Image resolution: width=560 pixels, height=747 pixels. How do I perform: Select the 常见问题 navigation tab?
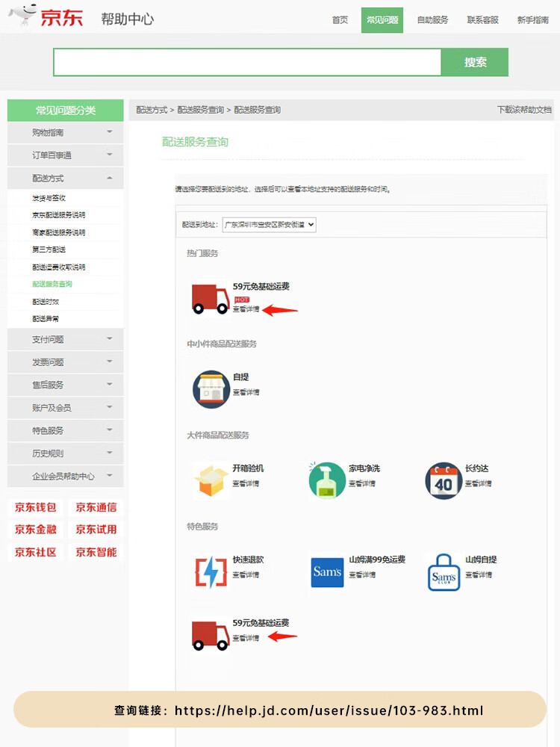pyautogui.click(x=382, y=20)
